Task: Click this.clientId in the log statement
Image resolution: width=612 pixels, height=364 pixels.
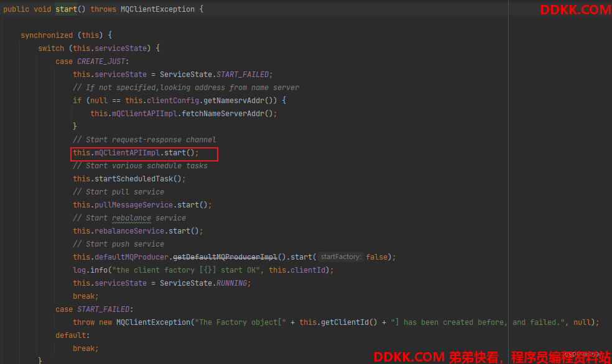Action: 297,270
